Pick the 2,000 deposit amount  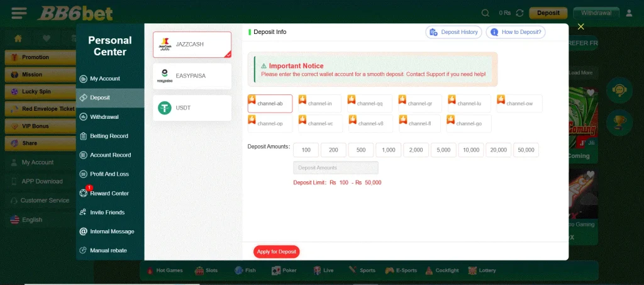416,150
